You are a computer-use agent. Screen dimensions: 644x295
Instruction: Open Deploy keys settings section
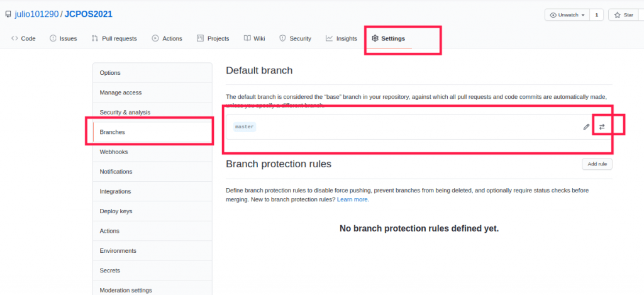pyautogui.click(x=116, y=211)
